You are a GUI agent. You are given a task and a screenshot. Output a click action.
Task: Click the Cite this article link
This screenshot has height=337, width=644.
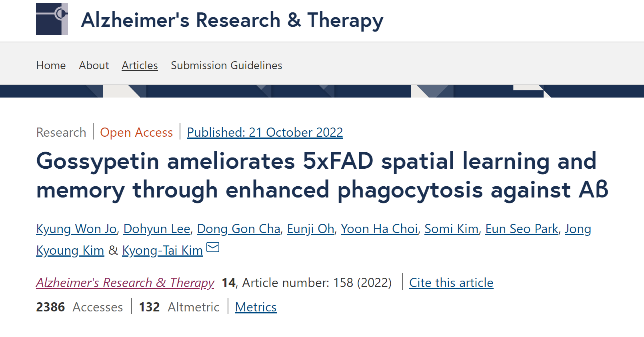click(451, 283)
